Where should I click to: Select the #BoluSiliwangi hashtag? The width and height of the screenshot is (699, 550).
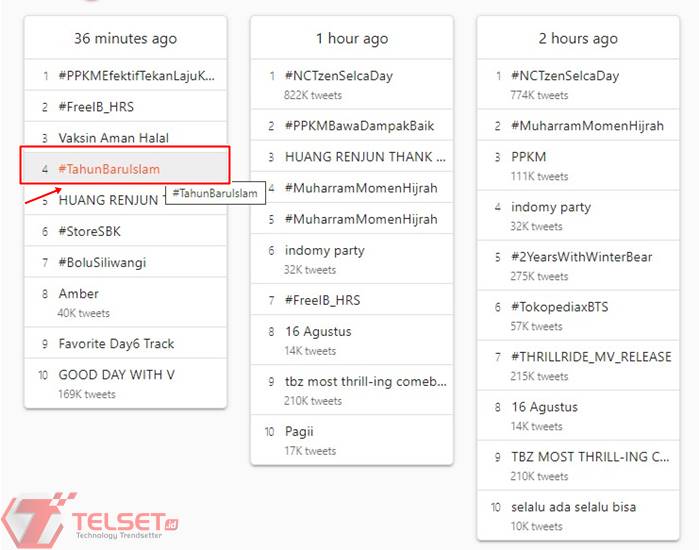click(x=102, y=262)
